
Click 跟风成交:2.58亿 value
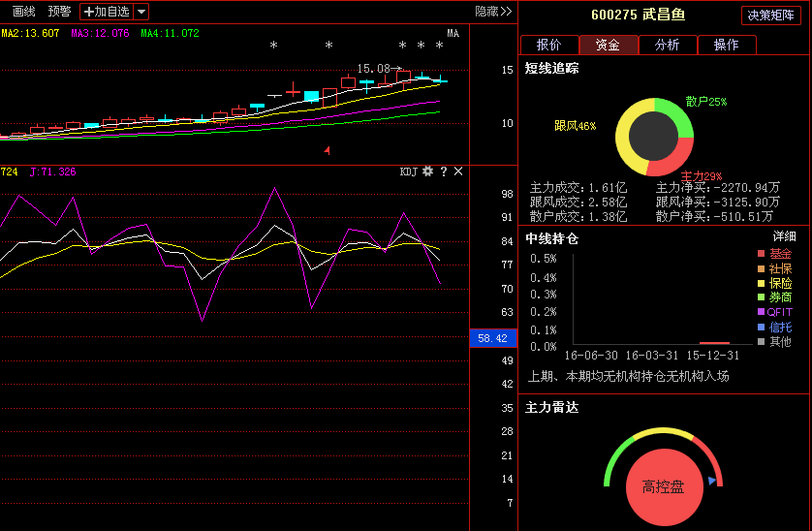pyautogui.click(x=578, y=203)
